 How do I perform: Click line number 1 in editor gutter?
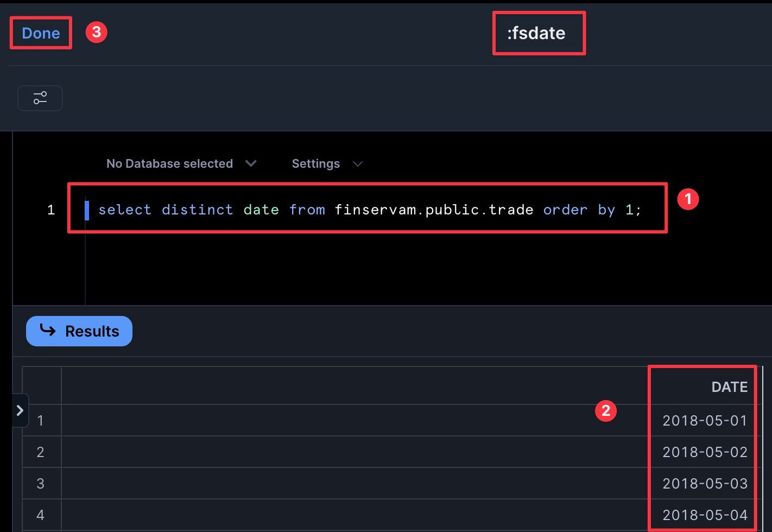click(x=51, y=210)
